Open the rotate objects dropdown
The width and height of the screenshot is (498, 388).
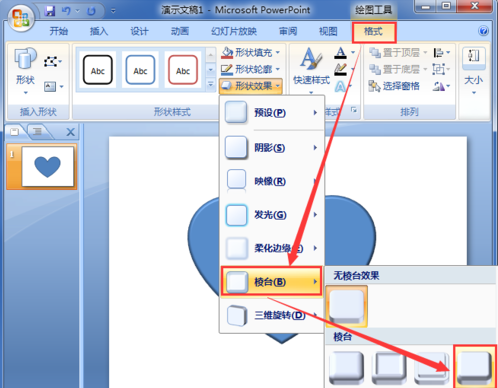(442, 87)
